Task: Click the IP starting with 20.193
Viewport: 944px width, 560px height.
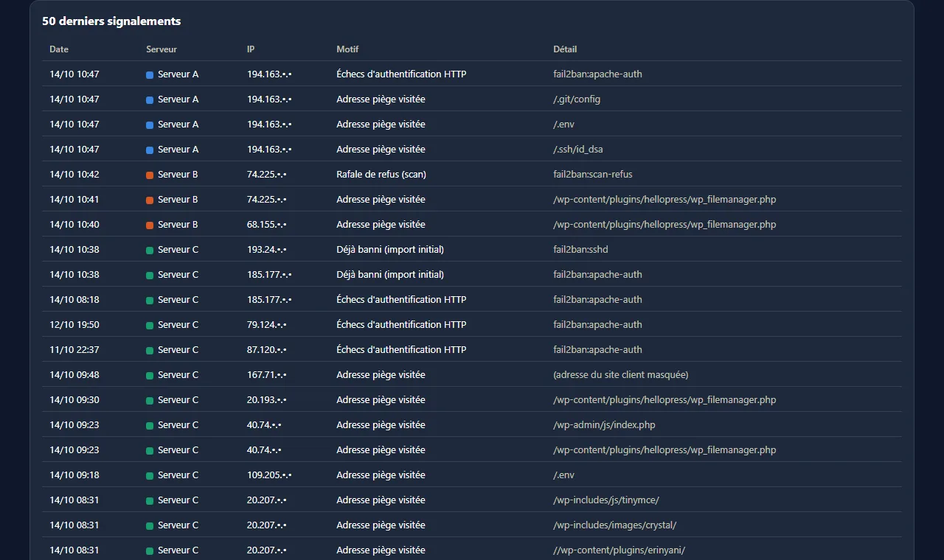Action: pyautogui.click(x=267, y=400)
